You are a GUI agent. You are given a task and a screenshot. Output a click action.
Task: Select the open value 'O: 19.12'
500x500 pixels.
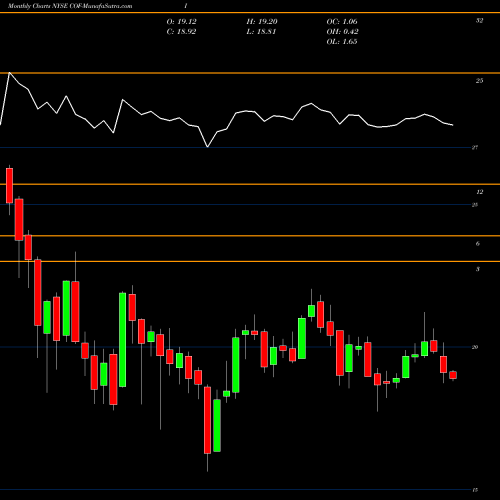click(x=181, y=22)
